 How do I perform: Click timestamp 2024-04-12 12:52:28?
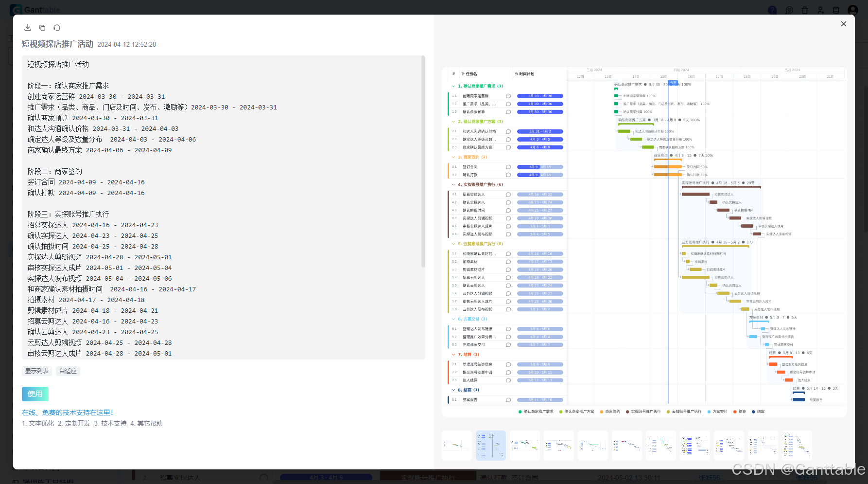tap(127, 44)
